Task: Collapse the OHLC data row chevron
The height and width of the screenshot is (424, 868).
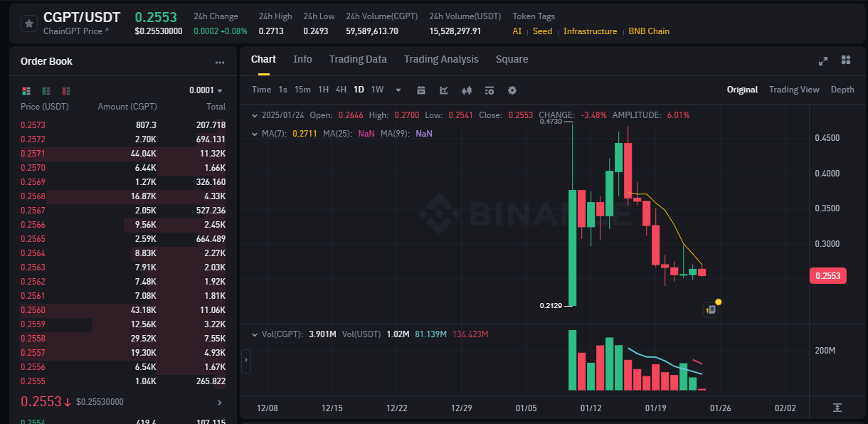Action: pyautogui.click(x=255, y=115)
